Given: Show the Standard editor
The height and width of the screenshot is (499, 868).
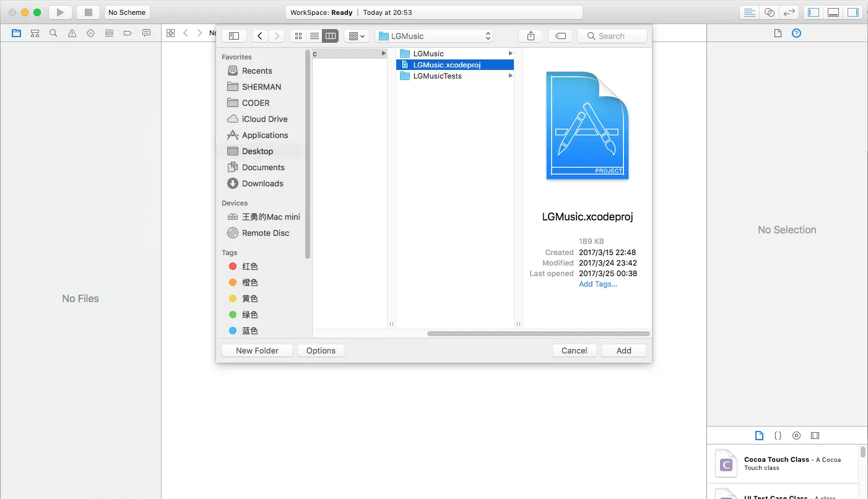Looking at the screenshot, I should [749, 12].
